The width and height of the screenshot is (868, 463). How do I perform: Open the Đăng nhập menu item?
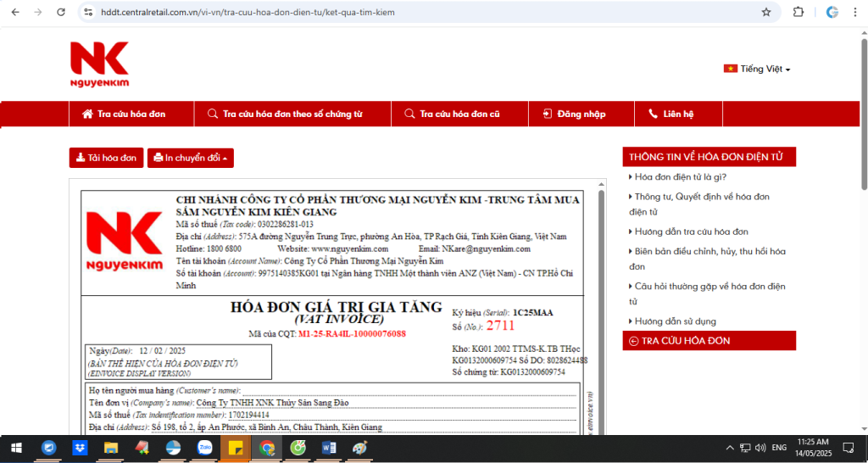click(581, 114)
